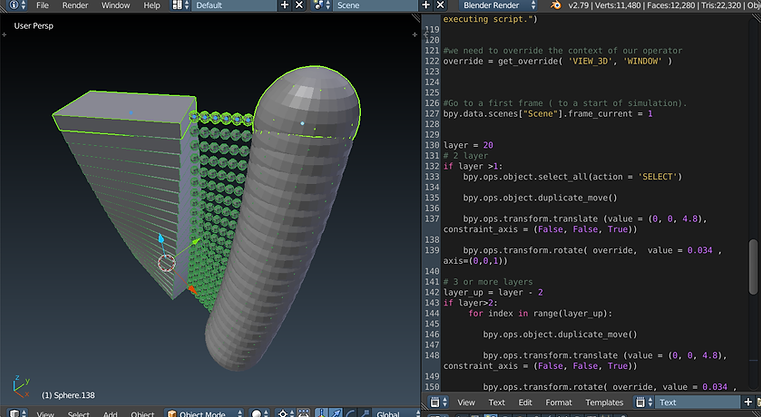The width and height of the screenshot is (761, 417).
Task: Create a new text datablock
Action: 748,402
